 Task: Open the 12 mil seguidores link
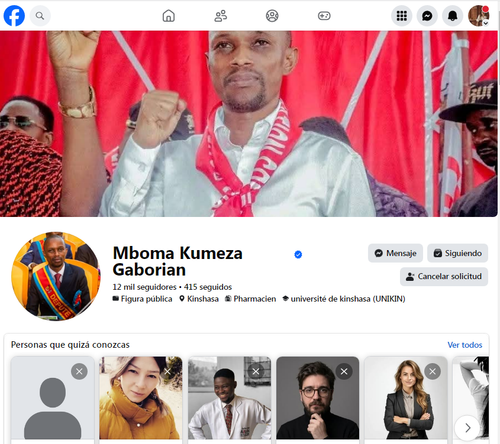[144, 287]
